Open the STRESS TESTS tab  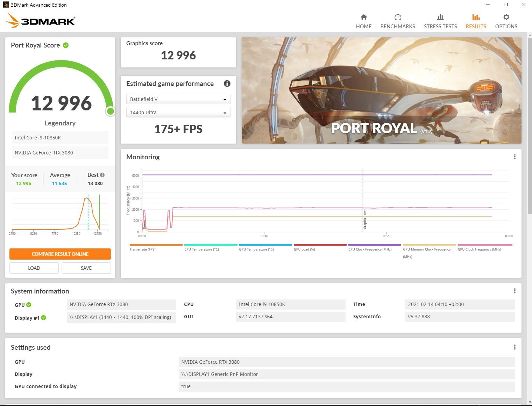[x=440, y=22]
